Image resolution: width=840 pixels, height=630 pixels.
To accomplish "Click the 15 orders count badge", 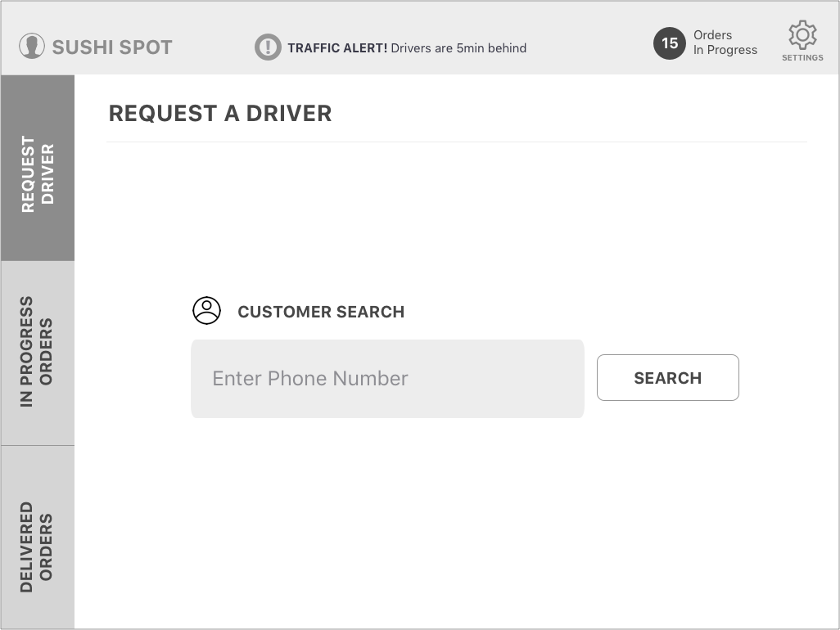I will point(670,43).
